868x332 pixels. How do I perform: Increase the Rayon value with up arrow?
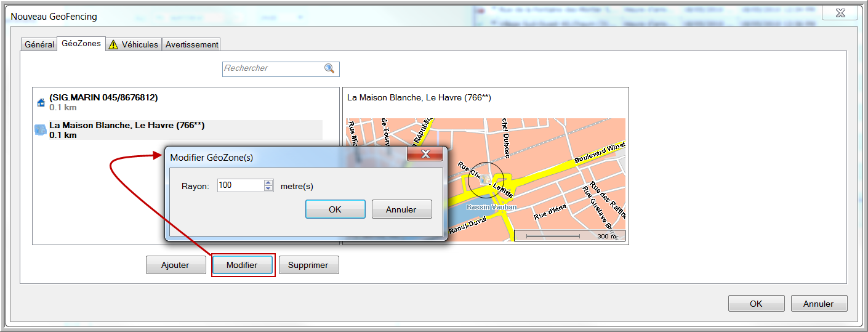(268, 182)
